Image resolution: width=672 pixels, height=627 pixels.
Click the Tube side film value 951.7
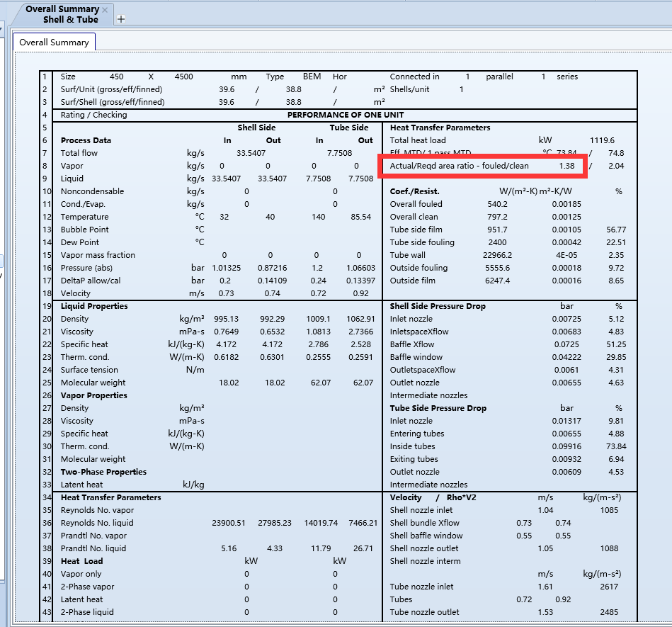pyautogui.click(x=497, y=230)
